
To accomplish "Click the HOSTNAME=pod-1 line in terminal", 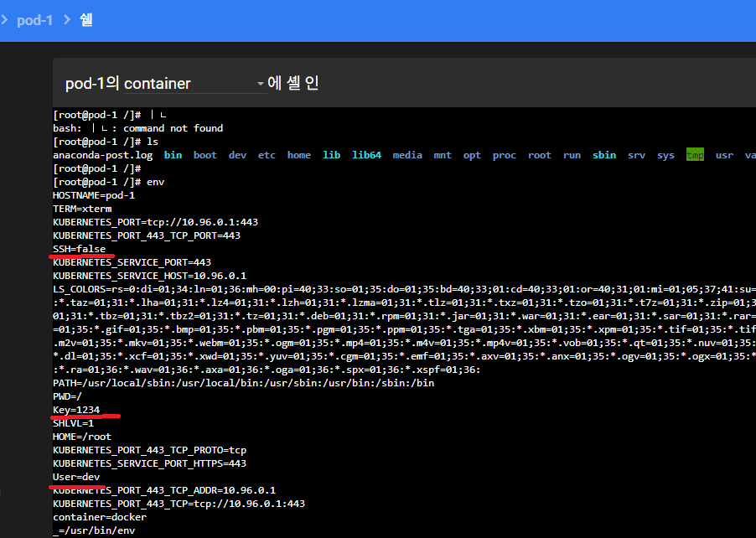I will click(93, 195).
